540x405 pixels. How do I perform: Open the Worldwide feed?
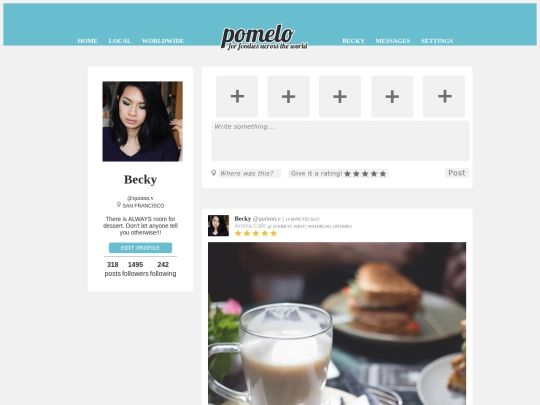pyautogui.click(x=163, y=41)
